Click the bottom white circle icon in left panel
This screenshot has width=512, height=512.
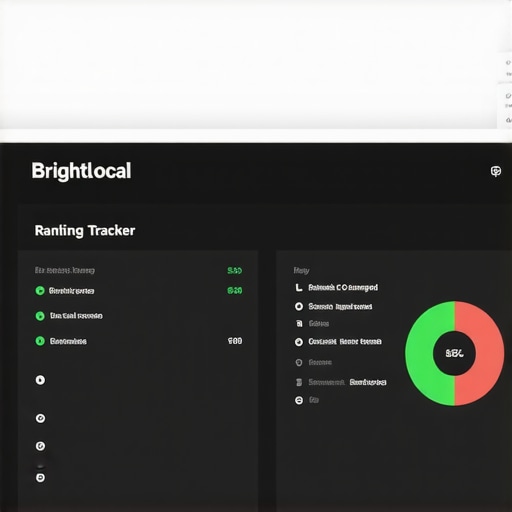point(40,478)
